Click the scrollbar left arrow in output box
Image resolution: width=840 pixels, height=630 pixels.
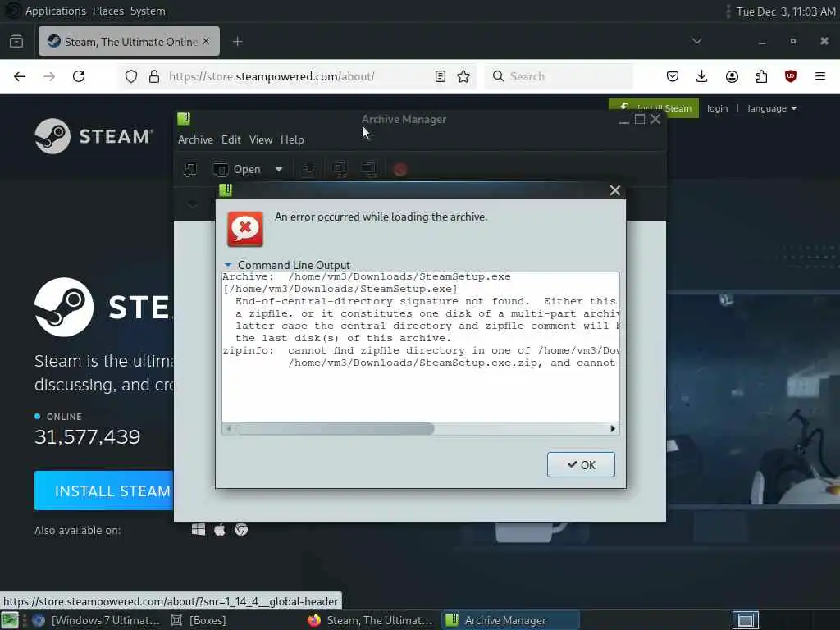pos(228,428)
